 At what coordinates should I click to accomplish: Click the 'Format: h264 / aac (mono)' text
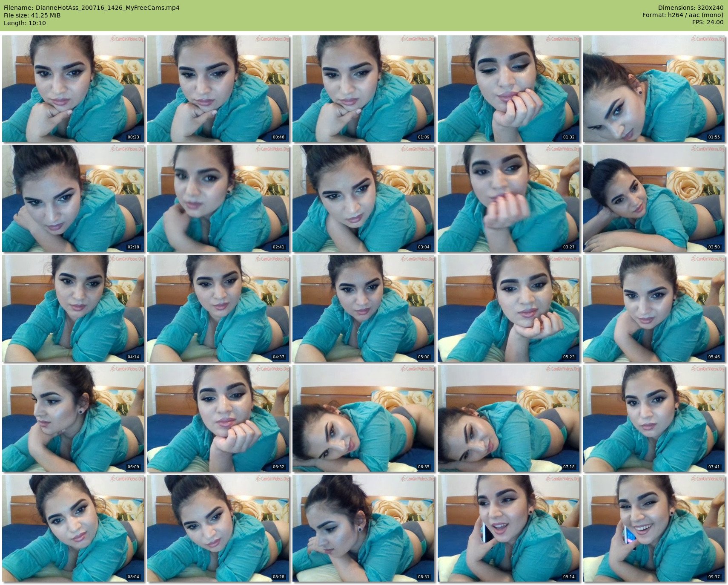click(x=683, y=15)
